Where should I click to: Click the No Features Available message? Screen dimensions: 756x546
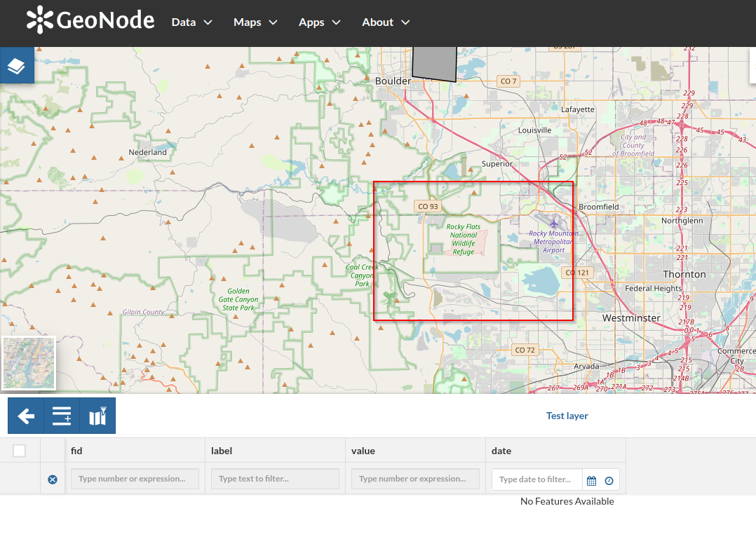point(567,501)
